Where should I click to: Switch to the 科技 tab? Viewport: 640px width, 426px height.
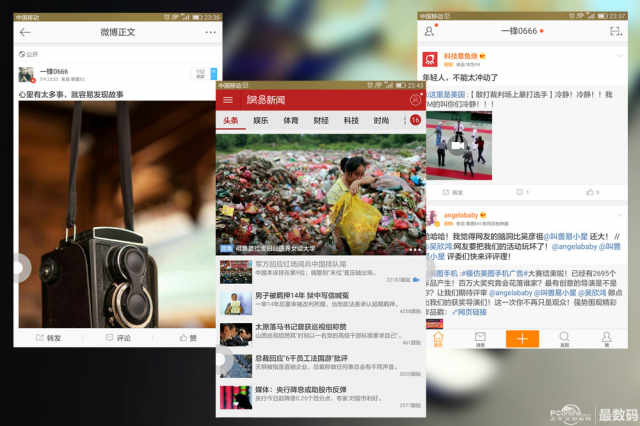[351, 120]
